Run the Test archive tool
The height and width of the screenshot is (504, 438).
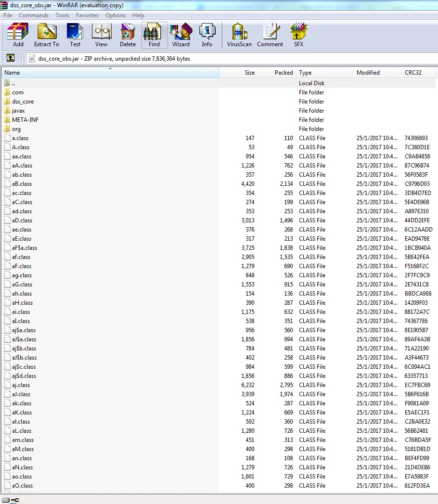[75, 35]
